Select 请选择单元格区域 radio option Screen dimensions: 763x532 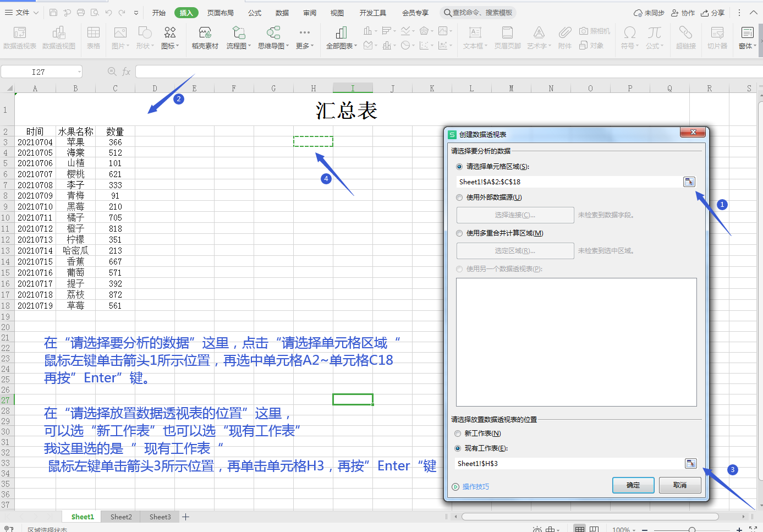(459, 167)
